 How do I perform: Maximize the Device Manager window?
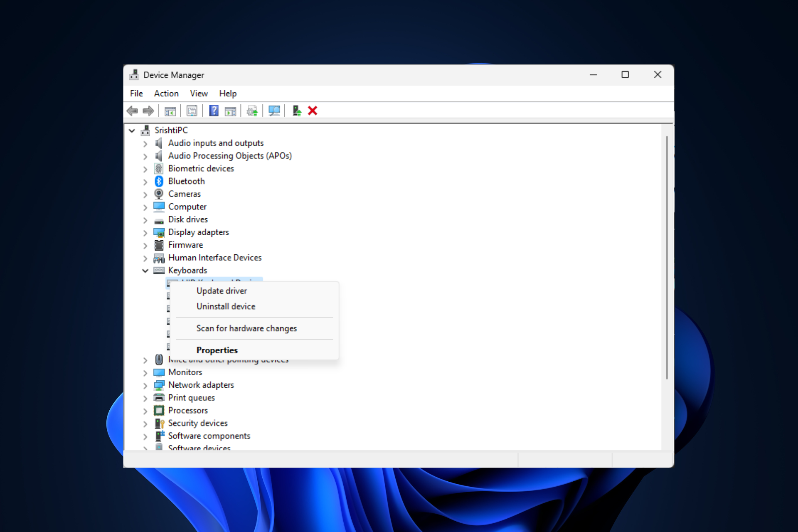click(625, 75)
